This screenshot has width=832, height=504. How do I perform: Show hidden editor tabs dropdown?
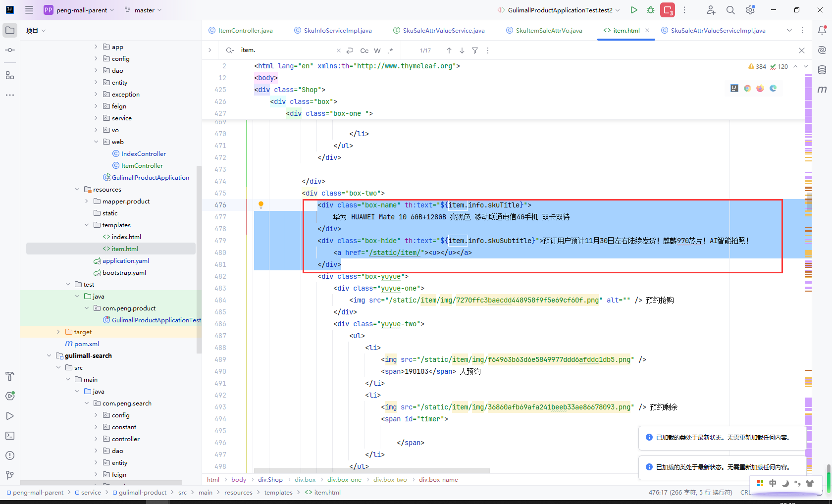pyautogui.click(x=789, y=30)
